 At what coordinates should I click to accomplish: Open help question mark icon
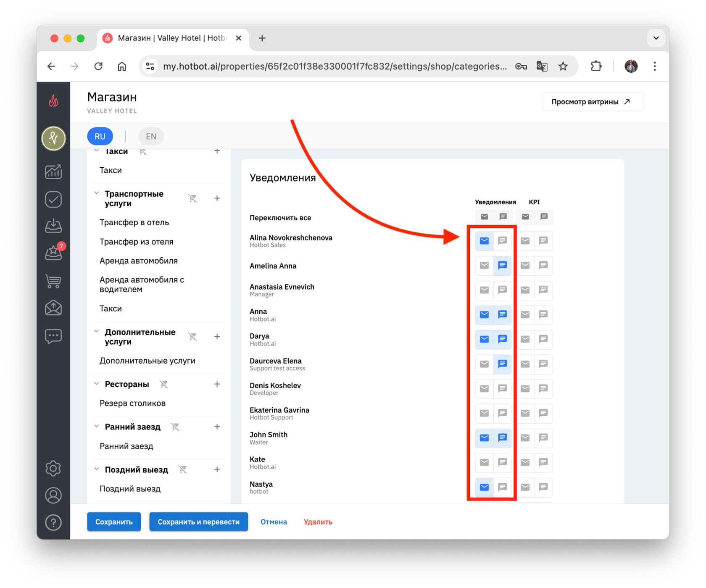point(53,522)
